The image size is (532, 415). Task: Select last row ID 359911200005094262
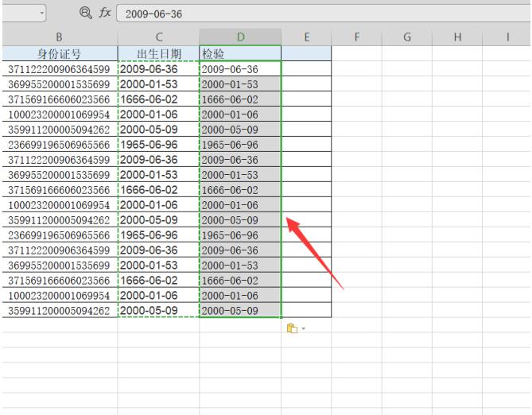[x=60, y=310]
